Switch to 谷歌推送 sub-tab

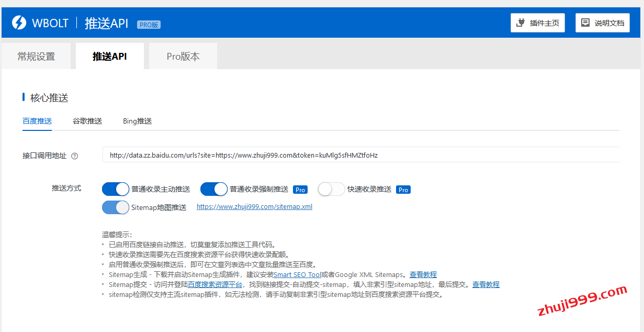click(87, 121)
